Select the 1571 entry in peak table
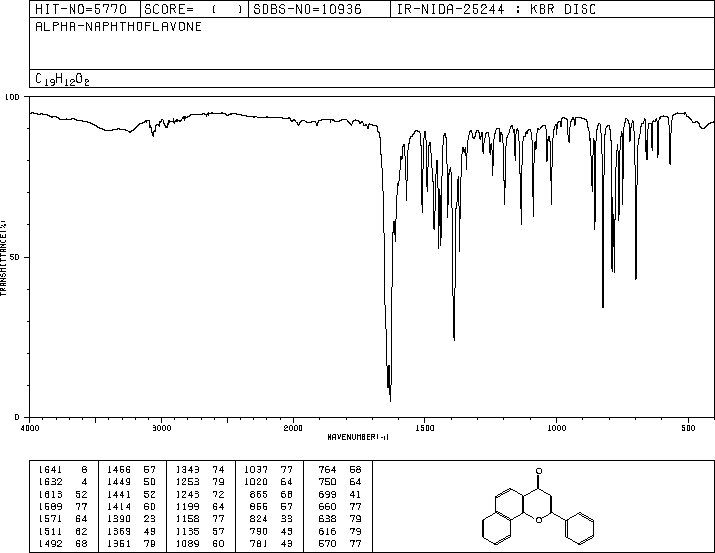 tap(63, 518)
